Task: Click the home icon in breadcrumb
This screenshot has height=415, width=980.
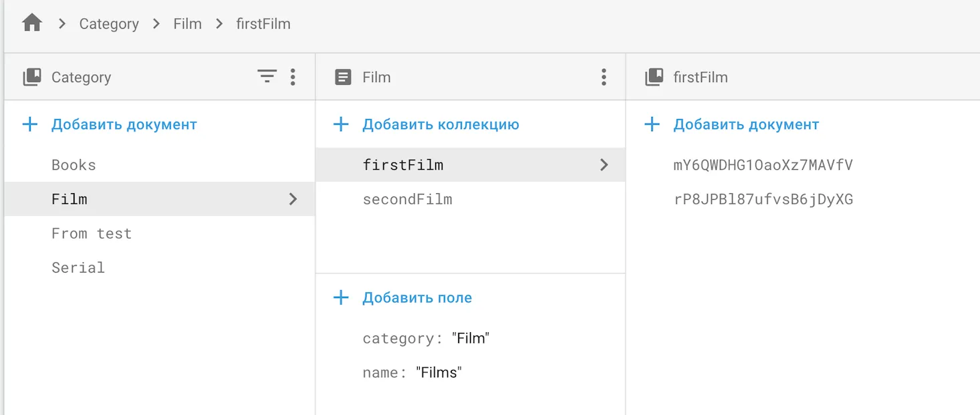Action: tap(32, 23)
